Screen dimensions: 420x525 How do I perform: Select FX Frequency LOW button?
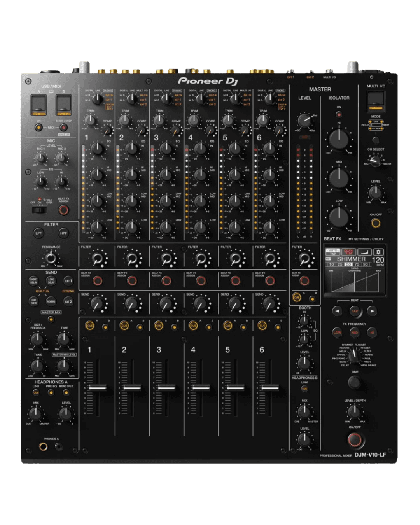[x=337, y=332]
